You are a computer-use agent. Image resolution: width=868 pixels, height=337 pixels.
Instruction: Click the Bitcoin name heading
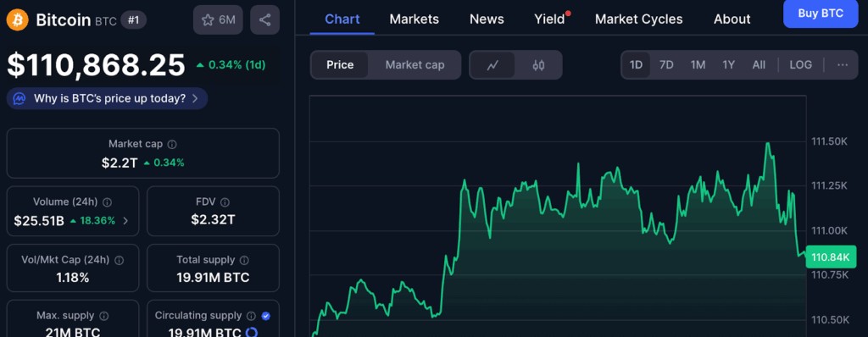coord(63,20)
